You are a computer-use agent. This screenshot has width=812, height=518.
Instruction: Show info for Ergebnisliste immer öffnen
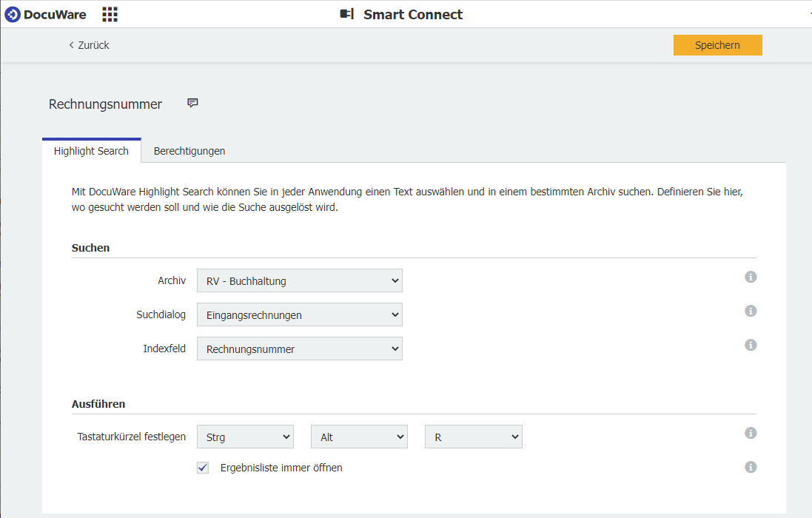click(751, 467)
